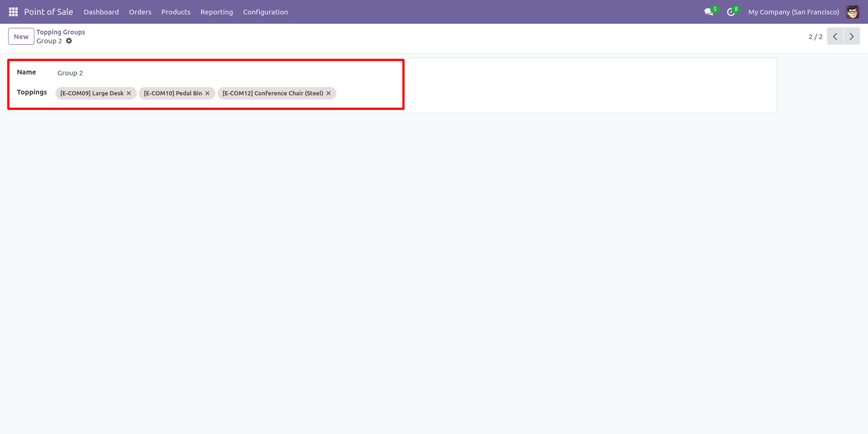
Task: Switch company via My Company (San Francisco)
Action: click(x=794, y=12)
